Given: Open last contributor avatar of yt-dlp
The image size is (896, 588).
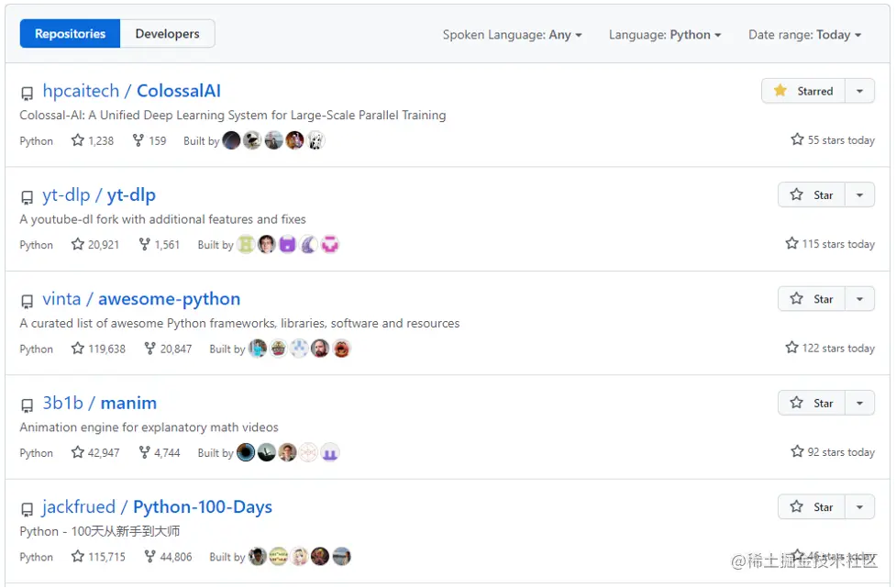Looking at the screenshot, I should [330, 245].
